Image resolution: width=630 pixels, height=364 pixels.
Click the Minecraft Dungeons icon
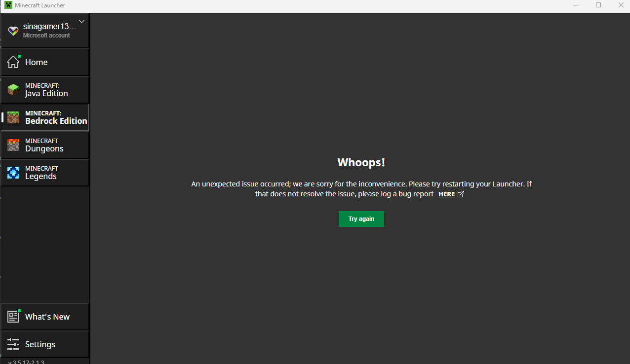point(13,145)
